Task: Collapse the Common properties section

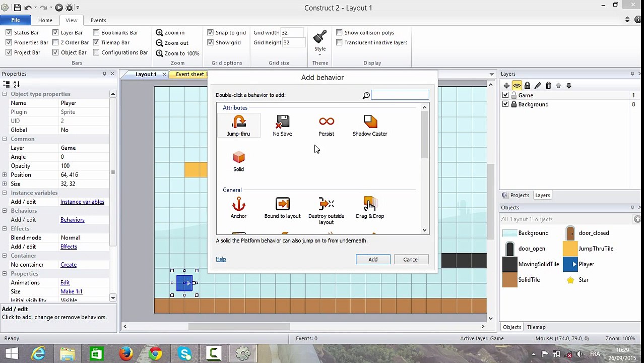Action: (x=5, y=139)
